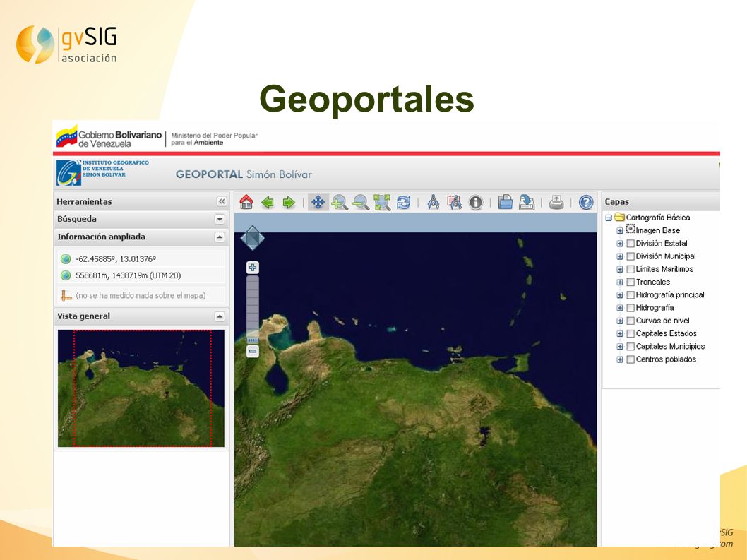Enable the Centros poblados layer checkbox
747x560 pixels.
tap(631, 359)
